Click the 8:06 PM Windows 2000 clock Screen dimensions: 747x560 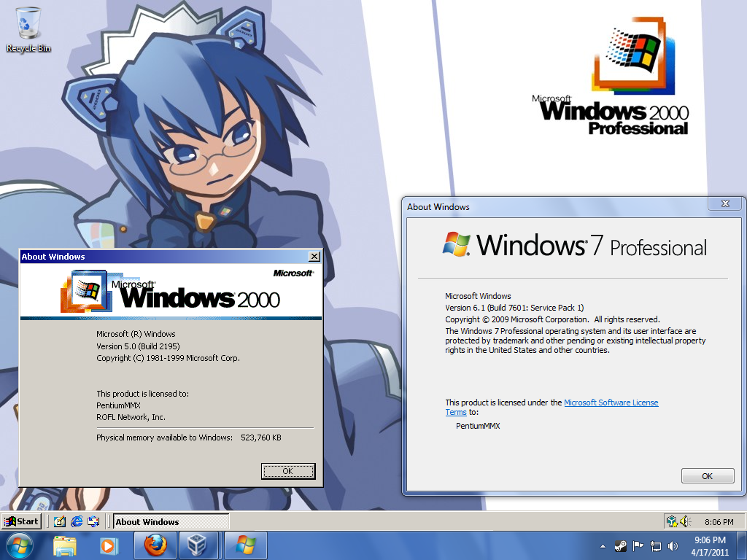[x=719, y=522]
